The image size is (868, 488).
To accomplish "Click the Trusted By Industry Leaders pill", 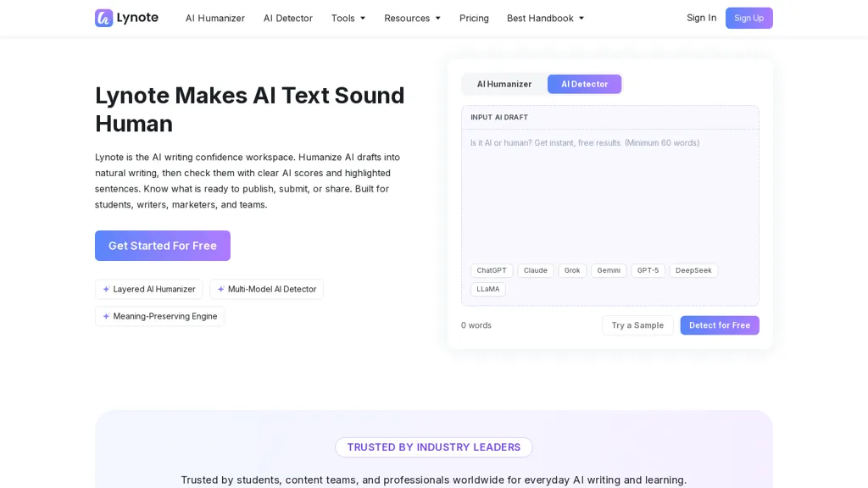I will tap(434, 447).
